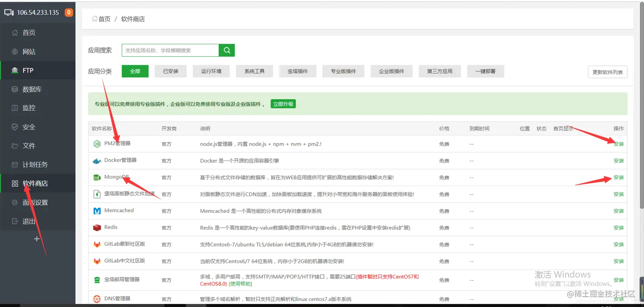Show the 宝塔插件 category tab
The width and height of the screenshot is (644, 307).
[x=298, y=71]
